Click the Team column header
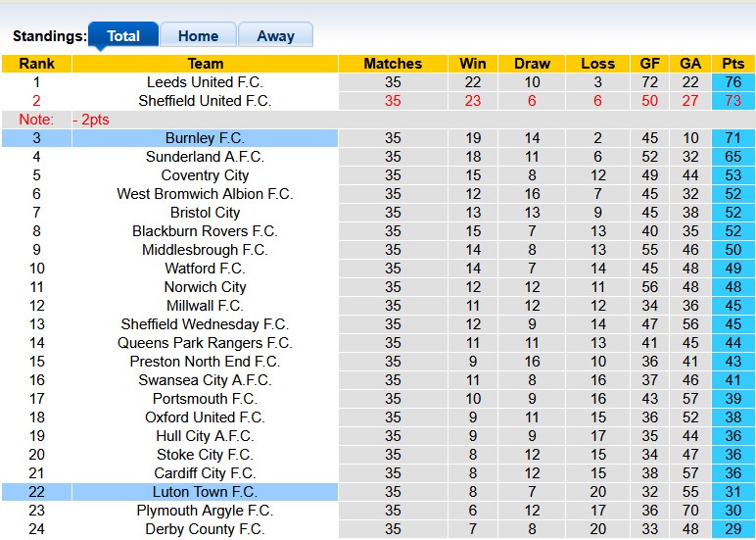 pos(205,64)
